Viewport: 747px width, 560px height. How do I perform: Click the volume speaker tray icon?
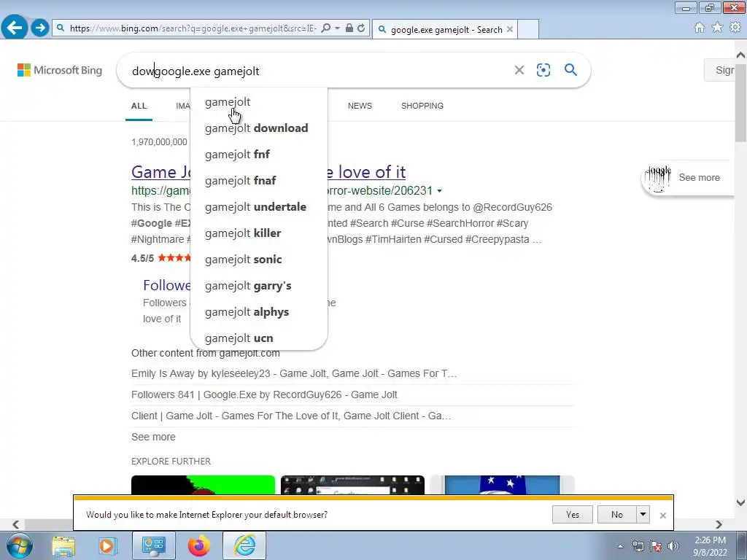click(673, 546)
